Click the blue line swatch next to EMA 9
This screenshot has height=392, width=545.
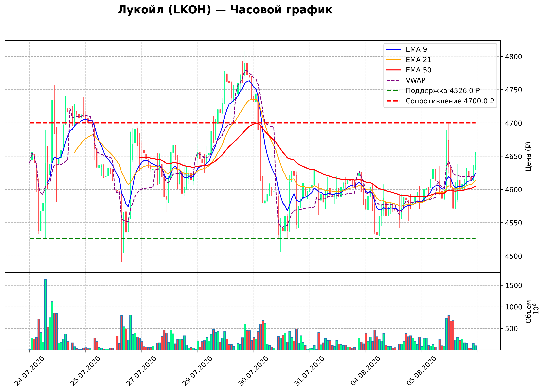393,49
